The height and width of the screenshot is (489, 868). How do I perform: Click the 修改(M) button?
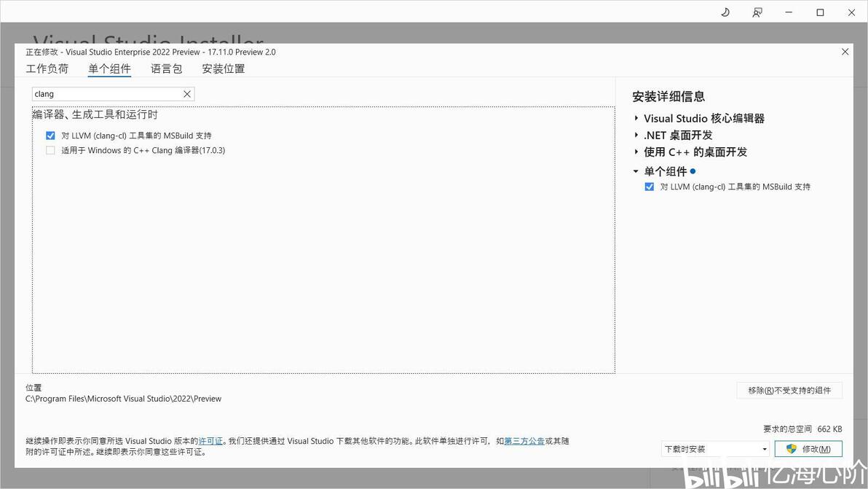808,449
